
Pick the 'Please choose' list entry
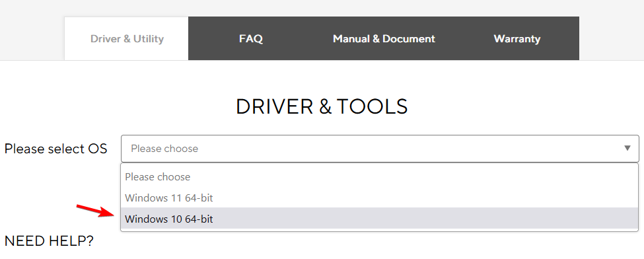[379, 177]
